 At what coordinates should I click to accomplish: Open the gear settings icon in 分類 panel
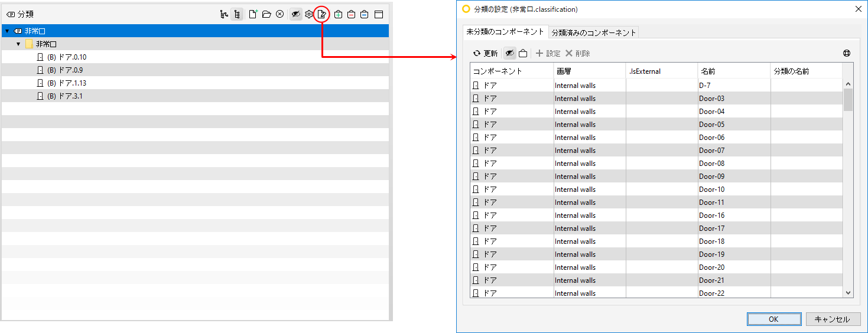[x=308, y=14]
